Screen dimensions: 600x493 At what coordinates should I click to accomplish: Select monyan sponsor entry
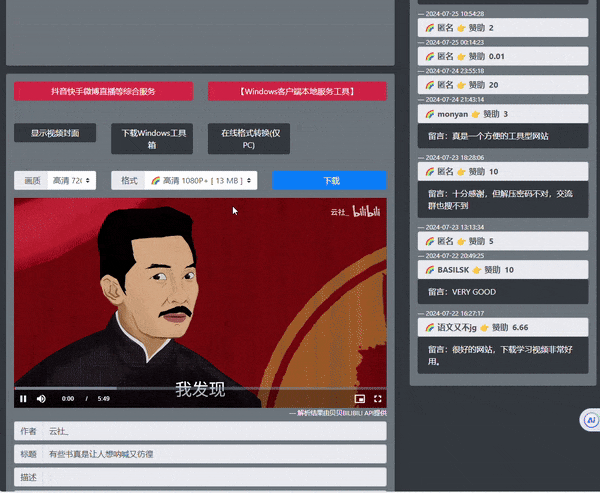(x=503, y=114)
